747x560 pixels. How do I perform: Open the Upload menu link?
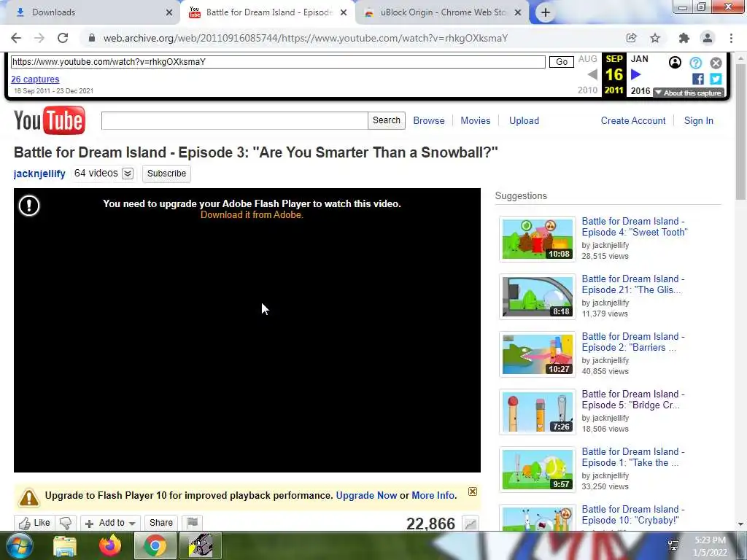click(524, 120)
